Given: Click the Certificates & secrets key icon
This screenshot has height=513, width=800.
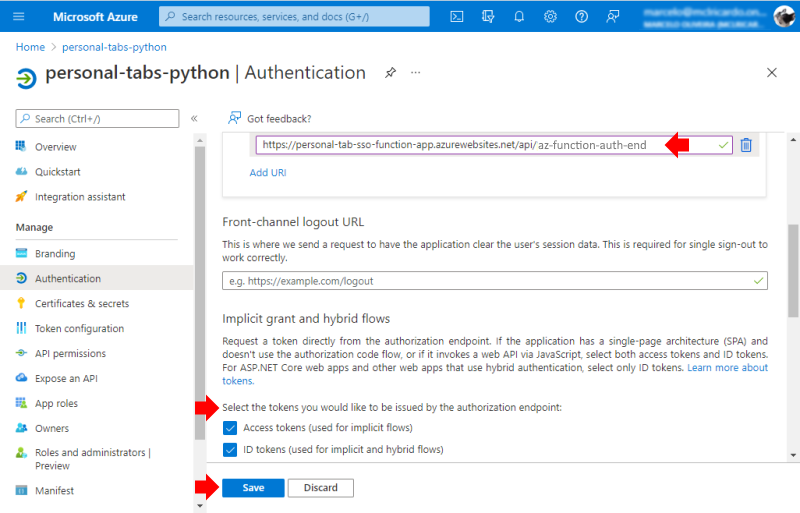Looking at the screenshot, I should 21,303.
